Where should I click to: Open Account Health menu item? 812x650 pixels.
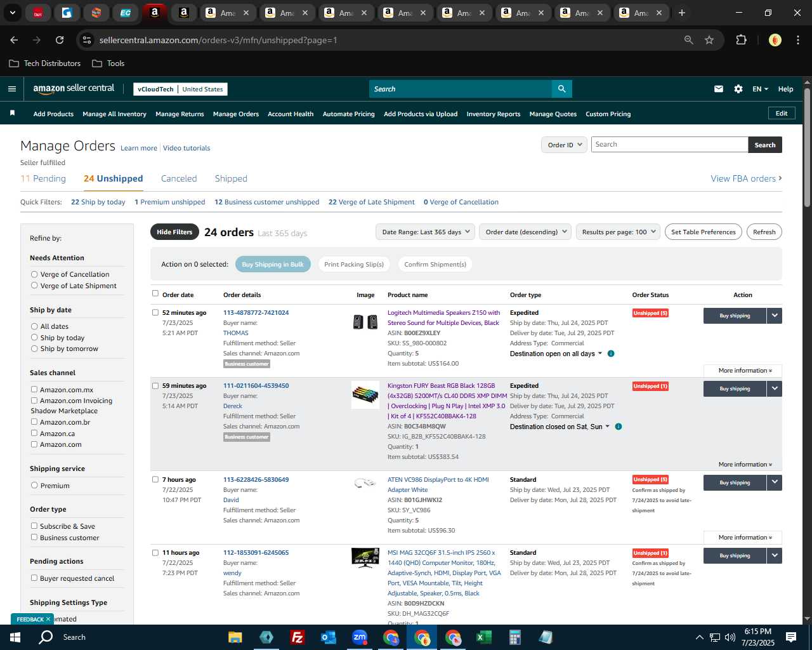(291, 114)
